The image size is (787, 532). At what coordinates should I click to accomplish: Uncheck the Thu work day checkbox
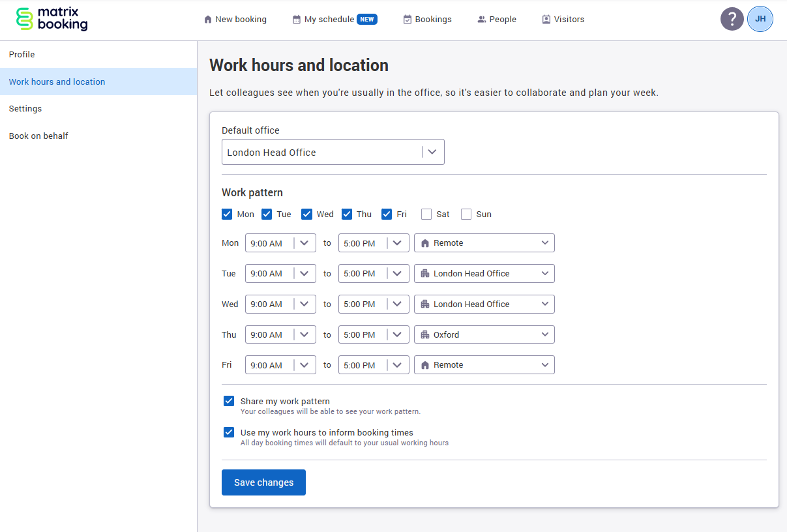[x=347, y=214]
